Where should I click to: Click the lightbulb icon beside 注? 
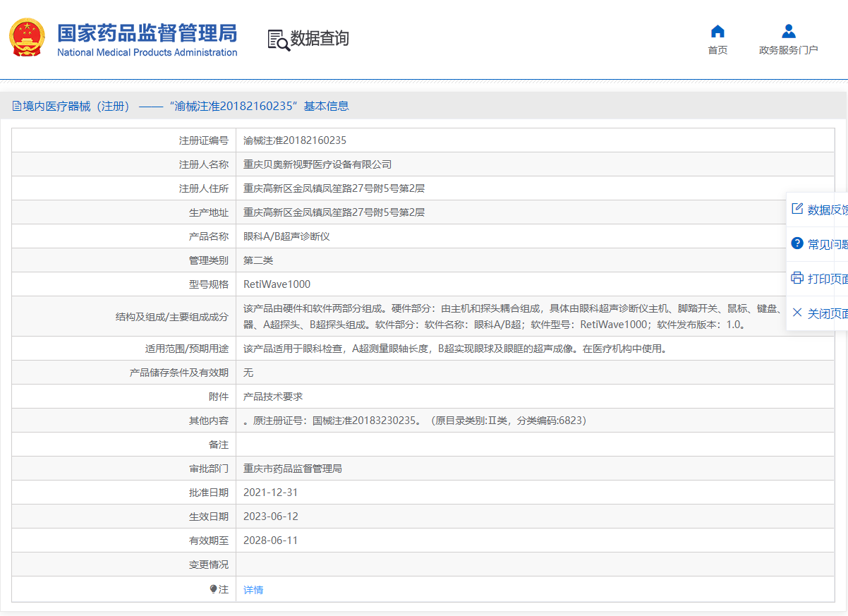point(214,589)
